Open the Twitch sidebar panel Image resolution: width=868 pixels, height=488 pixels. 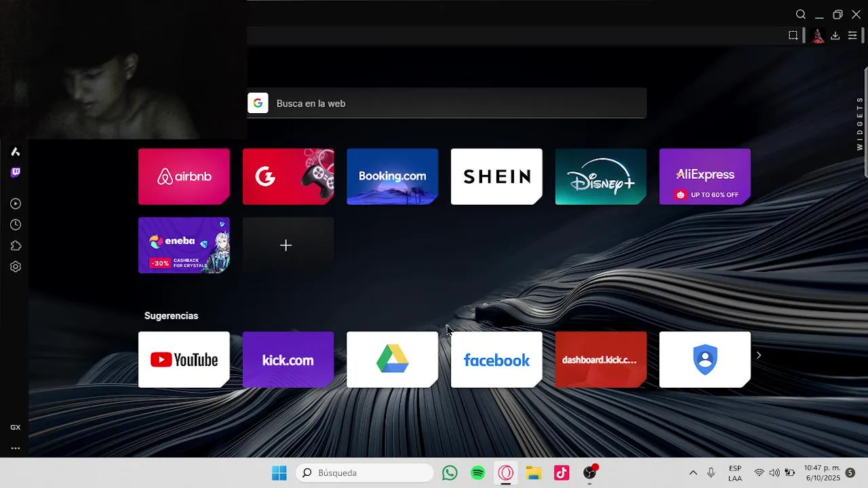click(15, 172)
